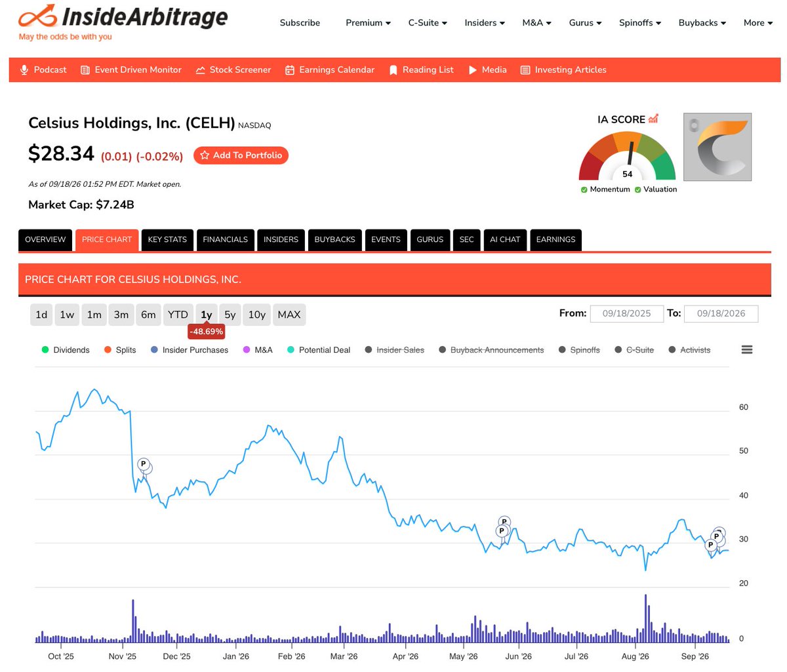Enable Spinoffs legend series
This screenshot has width=787, height=672.
click(579, 350)
